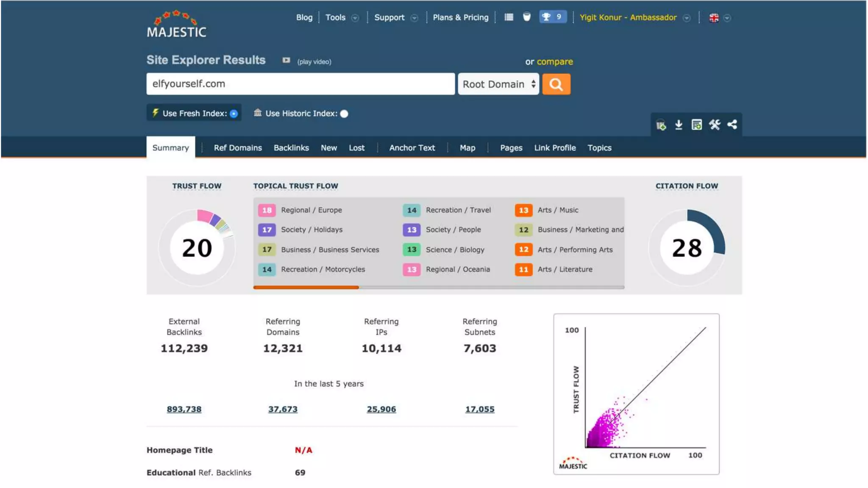Open the Anchor Text tab
The height and width of the screenshot is (488, 868).
pyautogui.click(x=412, y=148)
